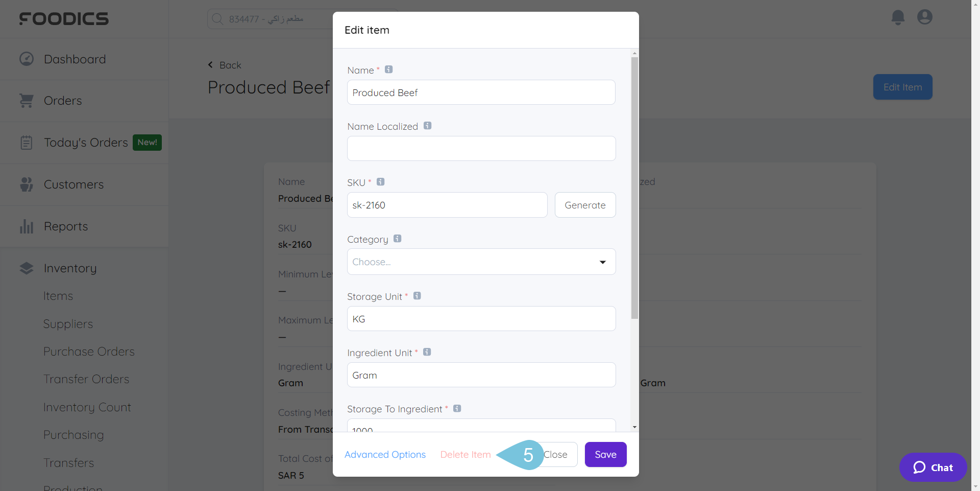Open the user profile avatar icon
The width and height of the screenshot is (980, 491).
point(924,17)
